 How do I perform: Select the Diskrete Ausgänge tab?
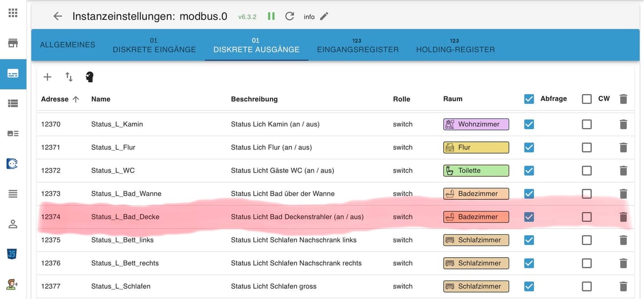257,45
